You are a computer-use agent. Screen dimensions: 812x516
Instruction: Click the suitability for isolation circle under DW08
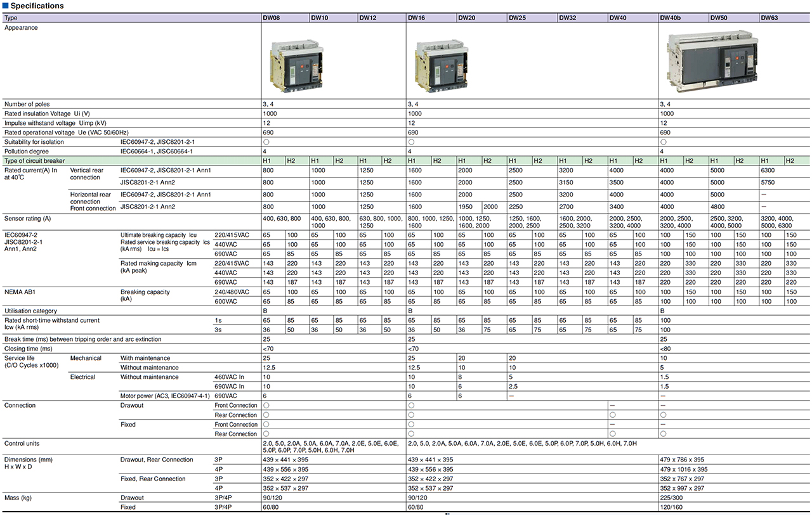266,142
